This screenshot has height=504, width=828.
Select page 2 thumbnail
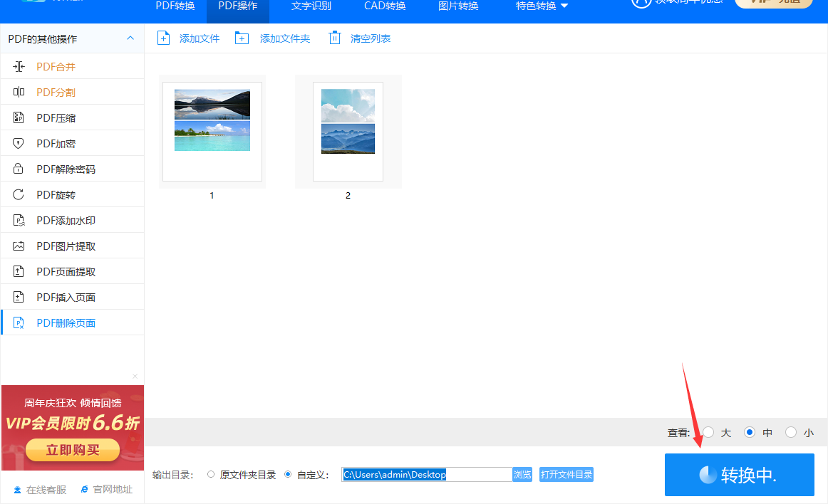coord(348,132)
